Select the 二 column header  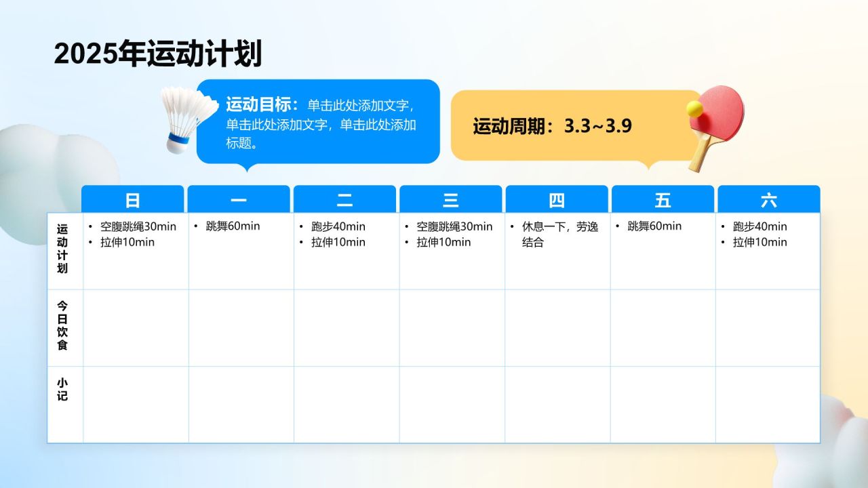point(344,199)
